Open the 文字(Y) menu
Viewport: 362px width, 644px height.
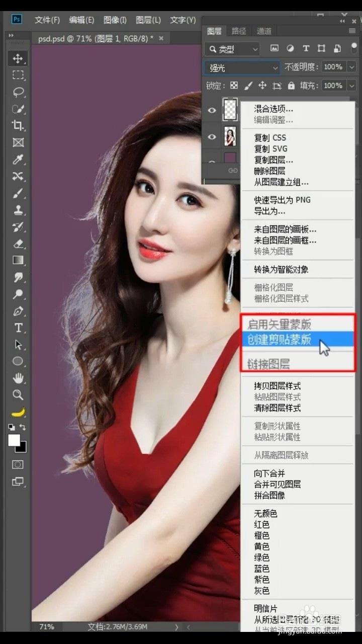tap(183, 20)
